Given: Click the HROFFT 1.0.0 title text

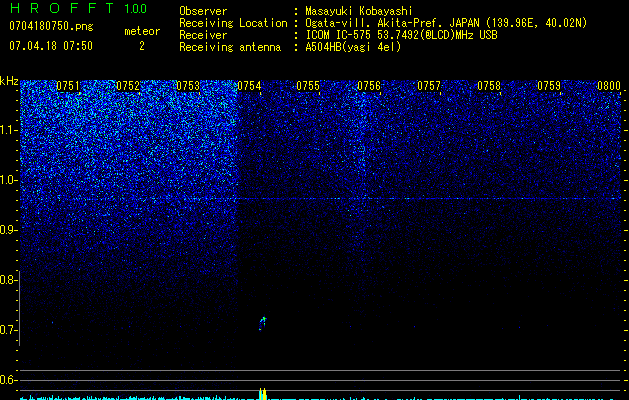Looking at the screenshot, I should click(78, 8).
